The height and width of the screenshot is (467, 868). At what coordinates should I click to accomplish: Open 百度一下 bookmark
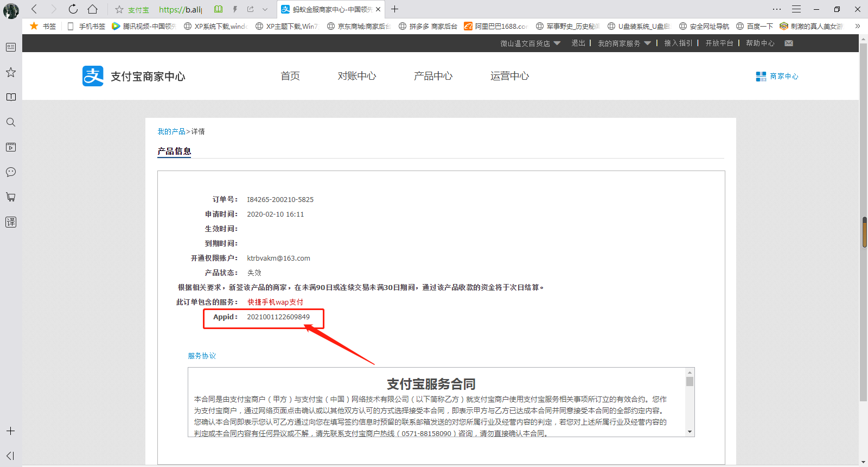pos(755,26)
